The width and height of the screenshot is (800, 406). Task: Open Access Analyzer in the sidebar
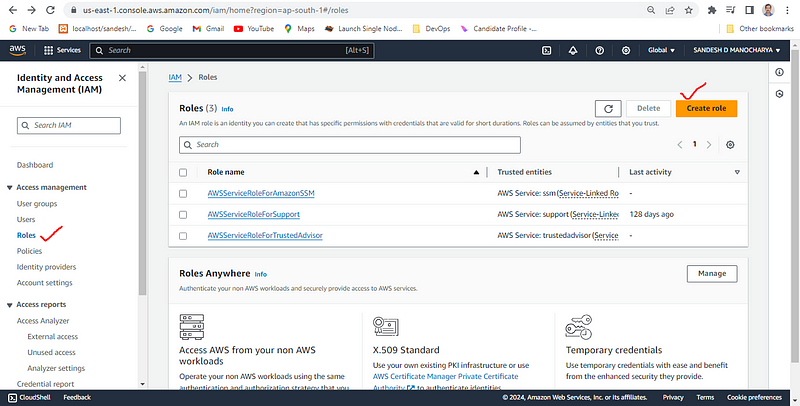point(43,321)
